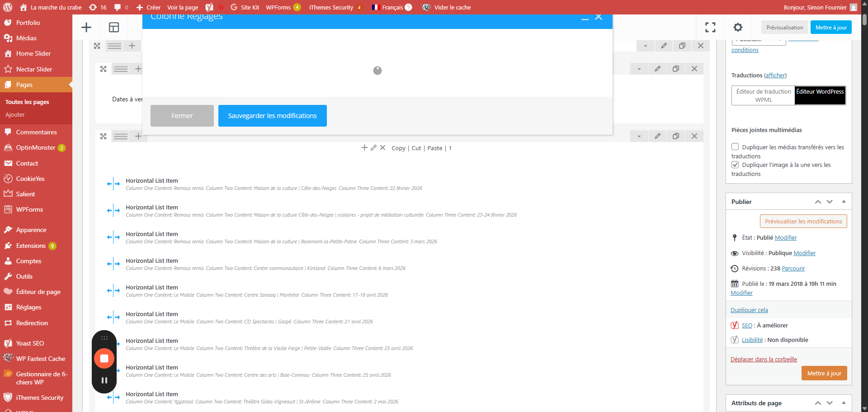Click the Déplacer dans la corbeille link
The width and height of the screenshot is (868, 412).
[764, 360]
